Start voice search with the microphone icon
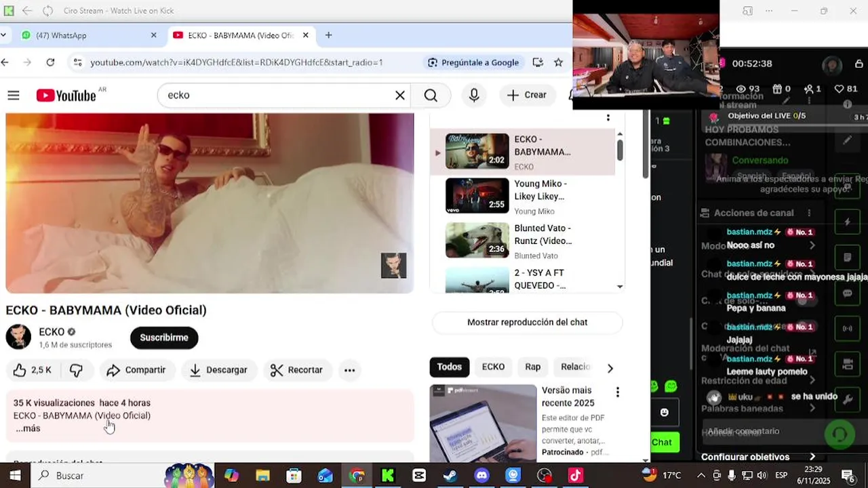868x488 pixels. click(474, 96)
